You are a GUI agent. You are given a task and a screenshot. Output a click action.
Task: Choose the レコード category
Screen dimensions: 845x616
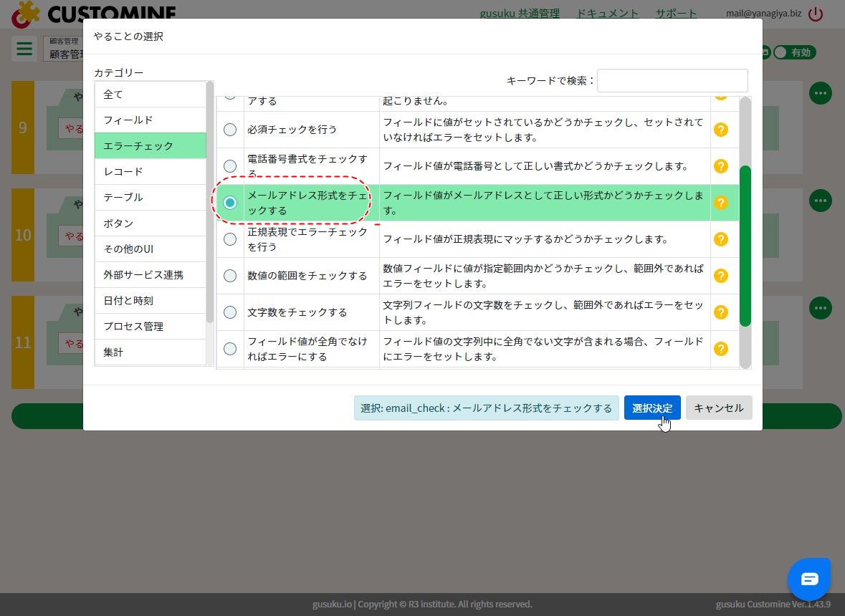(x=151, y=172)
